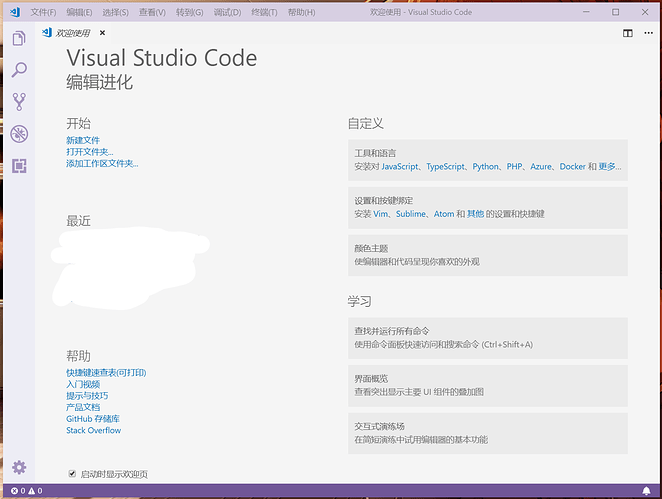Viewport: 662px width, 499px height.
Task: Install JavaScript support via its link
Action: 399,167
